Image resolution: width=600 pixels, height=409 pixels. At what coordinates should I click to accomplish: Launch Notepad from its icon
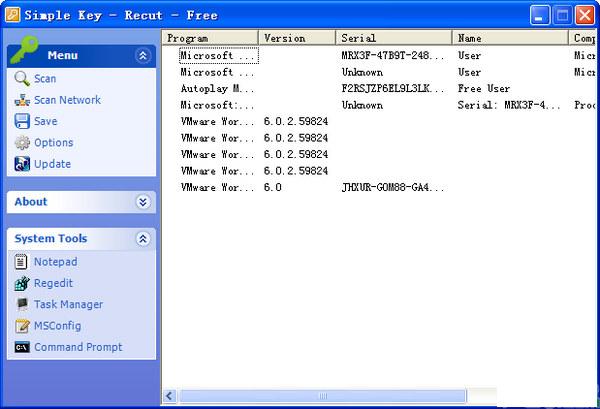22,262
